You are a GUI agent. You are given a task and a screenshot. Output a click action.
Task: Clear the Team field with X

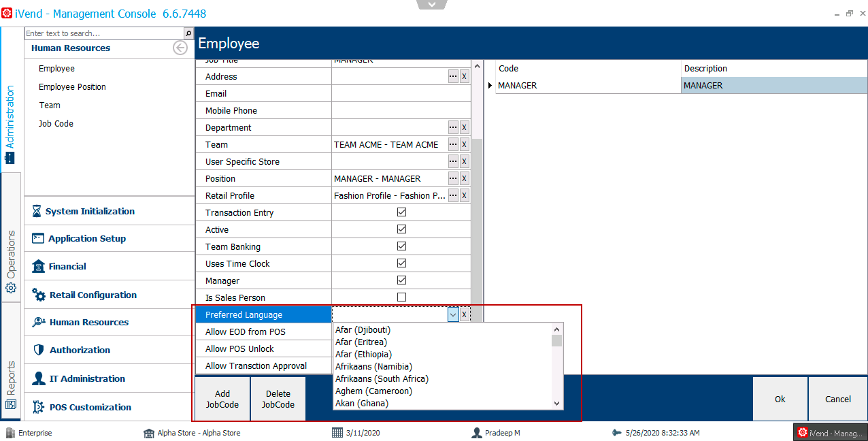click(465, 145)
